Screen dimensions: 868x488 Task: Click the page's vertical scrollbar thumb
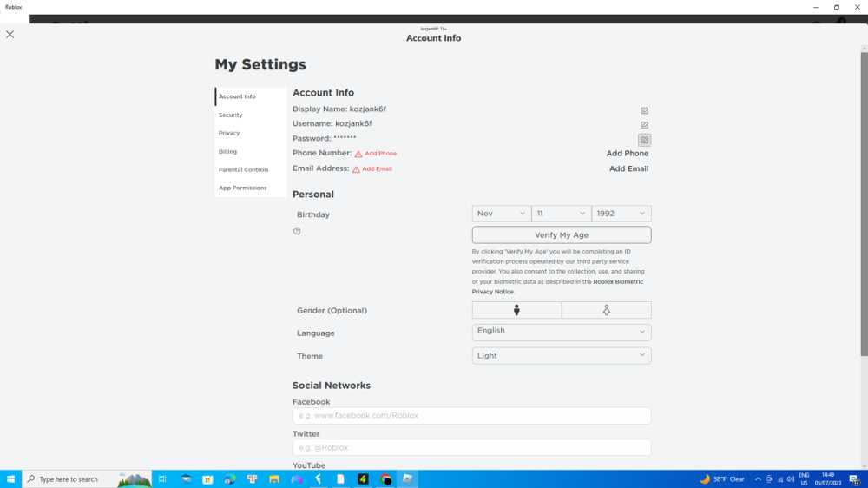[865, 204]
